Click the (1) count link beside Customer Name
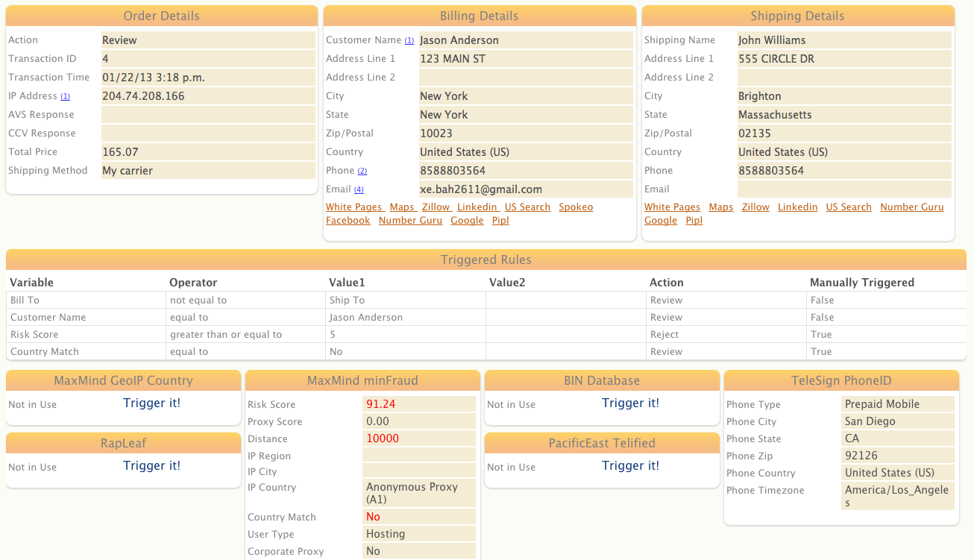 click(409, 41)
